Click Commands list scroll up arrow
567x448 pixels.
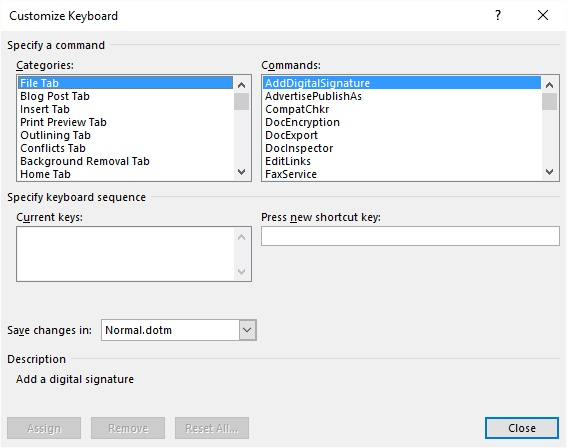pos(549,85)
